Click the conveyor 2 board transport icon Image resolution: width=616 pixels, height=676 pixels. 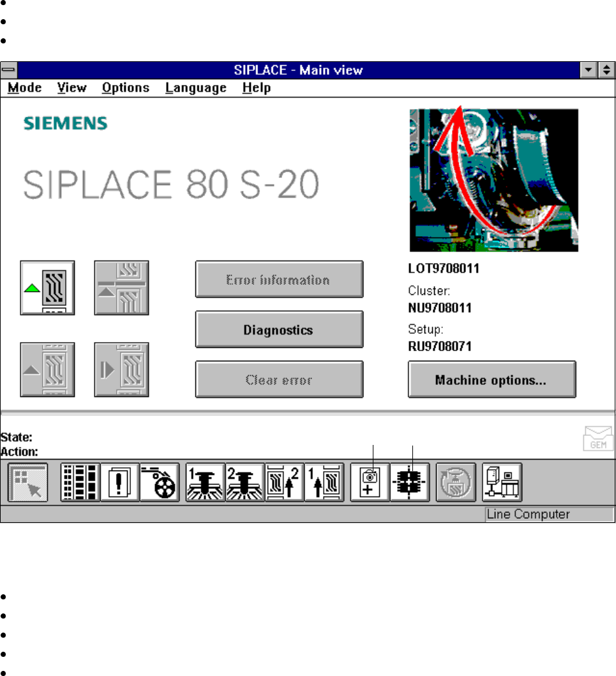(284, 483)
